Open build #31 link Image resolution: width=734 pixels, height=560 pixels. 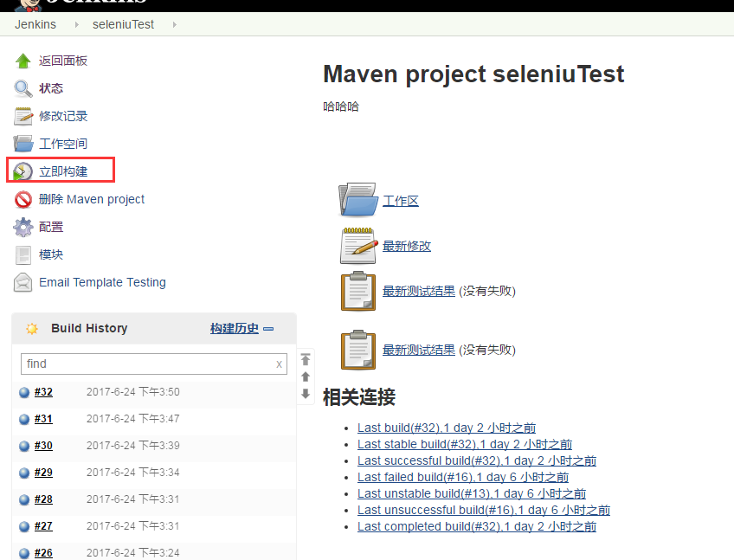click(43, 419)
